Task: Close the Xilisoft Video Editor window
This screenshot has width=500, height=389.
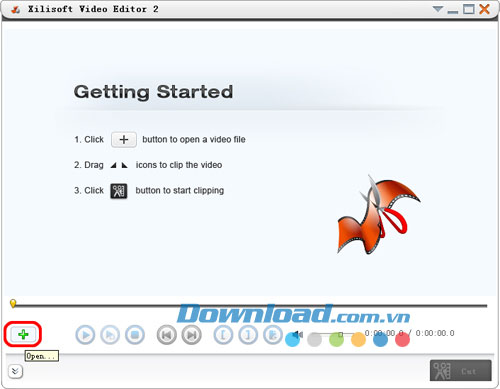Action: 484,9
